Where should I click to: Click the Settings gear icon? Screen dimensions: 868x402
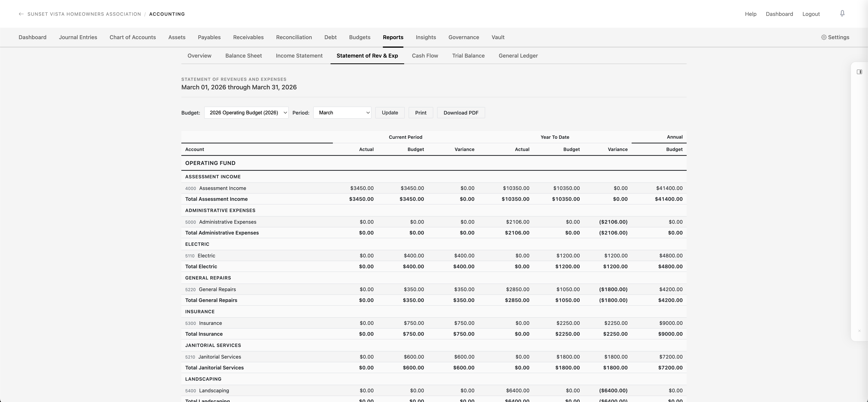click(823, 37)
